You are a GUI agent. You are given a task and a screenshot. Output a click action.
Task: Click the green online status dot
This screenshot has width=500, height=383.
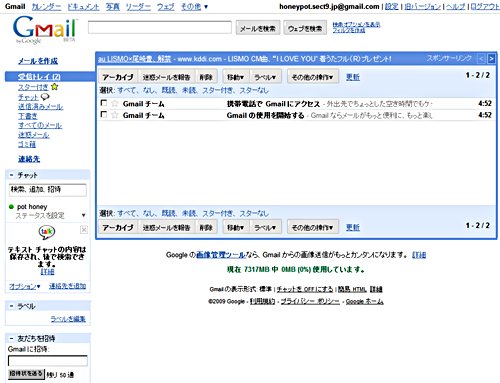11,207
